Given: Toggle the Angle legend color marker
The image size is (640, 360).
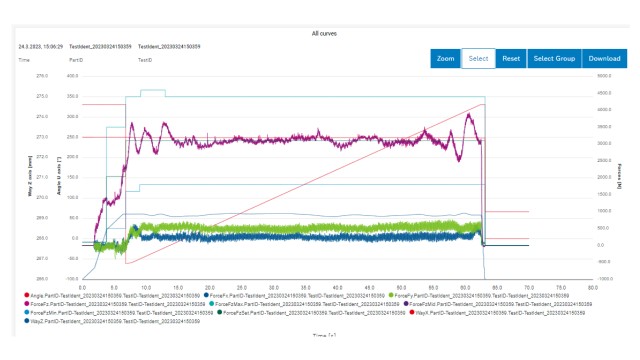Looking at the screenshot, I should click(x=27, y=295).
